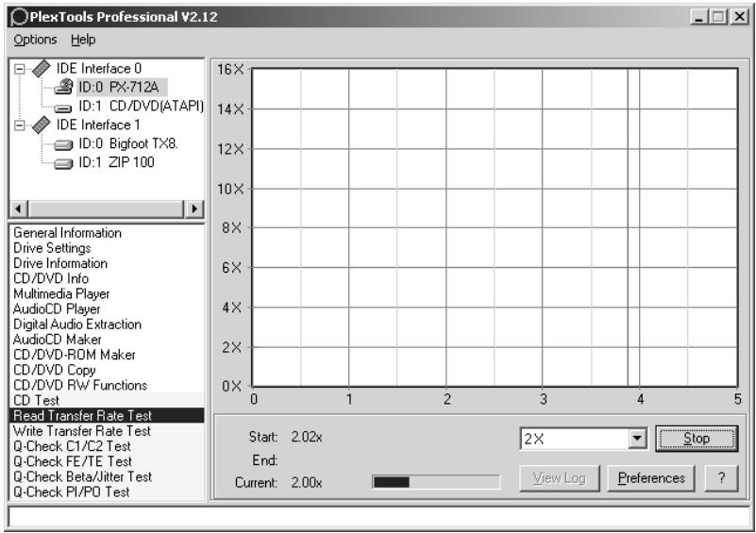The height and width of the screenshot is (533, 756).
Task: Click the PlexTools title bar logo icon
Action: [19, 17]
